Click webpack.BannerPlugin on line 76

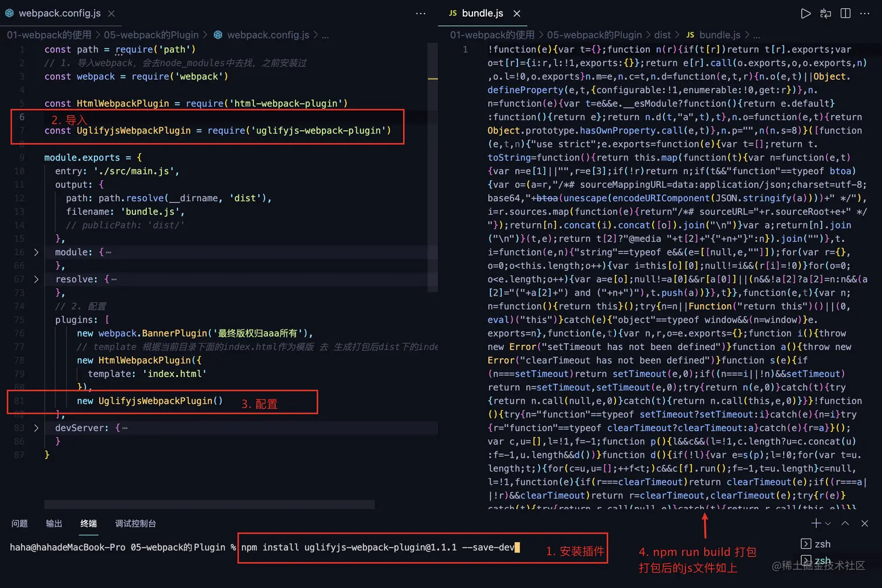tap(153, 334)
